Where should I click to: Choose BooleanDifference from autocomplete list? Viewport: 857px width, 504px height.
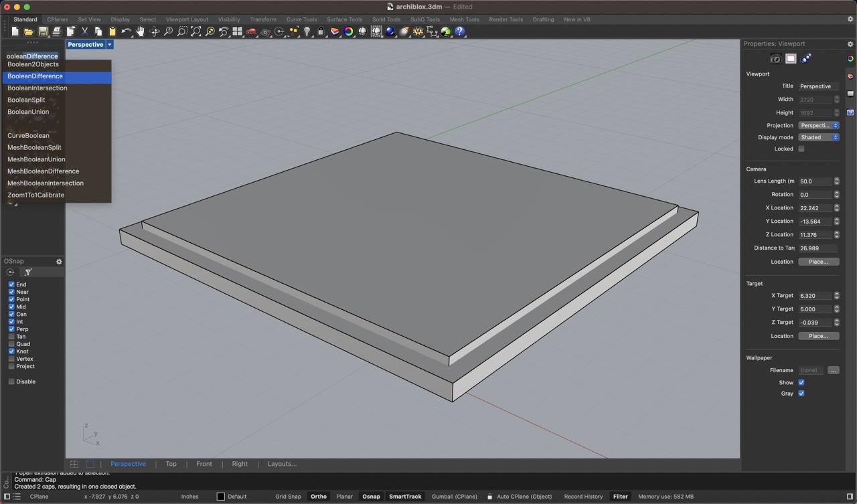click(x=56, y=76)
